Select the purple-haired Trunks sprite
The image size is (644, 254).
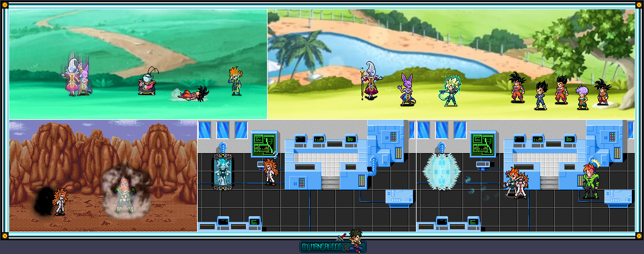[582, 97]
